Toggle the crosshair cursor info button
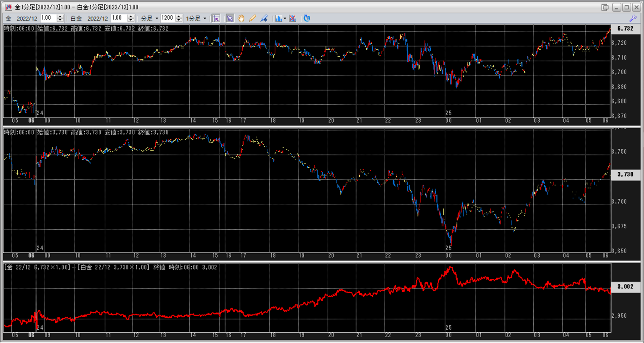The height and width of the screenshot is (343, 644). pyautogui.click(x=216, y=18)
